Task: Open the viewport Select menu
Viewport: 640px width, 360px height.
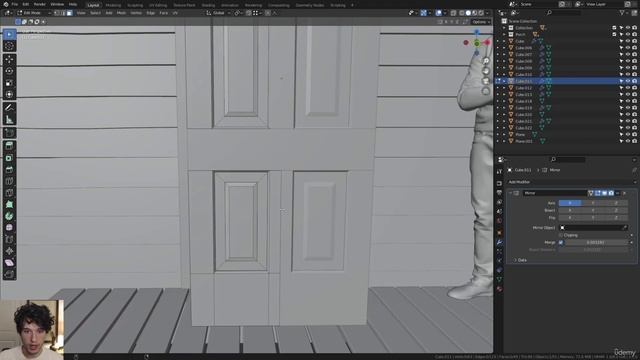Action: (95, 13)
